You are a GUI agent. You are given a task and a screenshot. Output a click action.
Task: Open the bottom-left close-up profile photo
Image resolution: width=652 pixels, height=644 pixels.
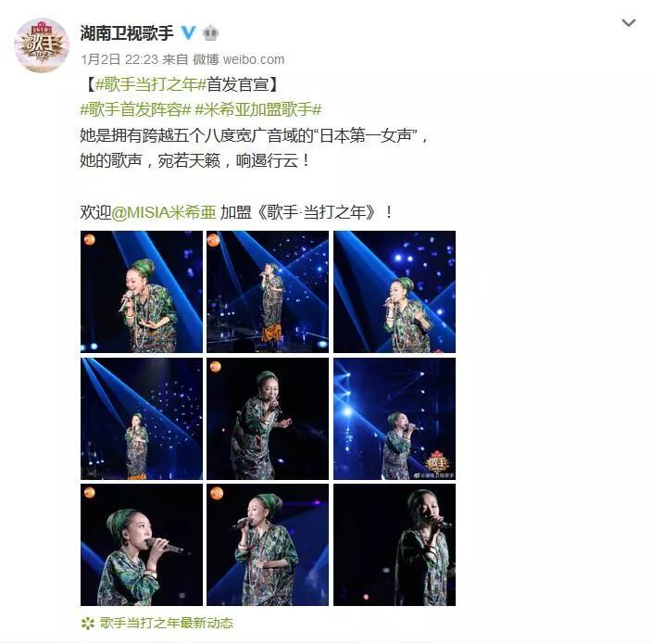[142, 545]
